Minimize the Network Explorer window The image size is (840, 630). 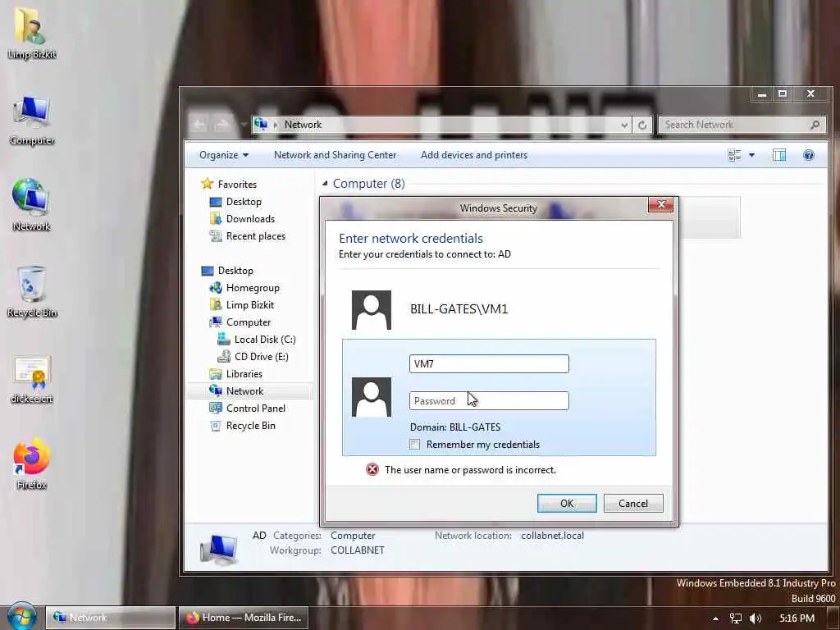click(x=762, y=94)
